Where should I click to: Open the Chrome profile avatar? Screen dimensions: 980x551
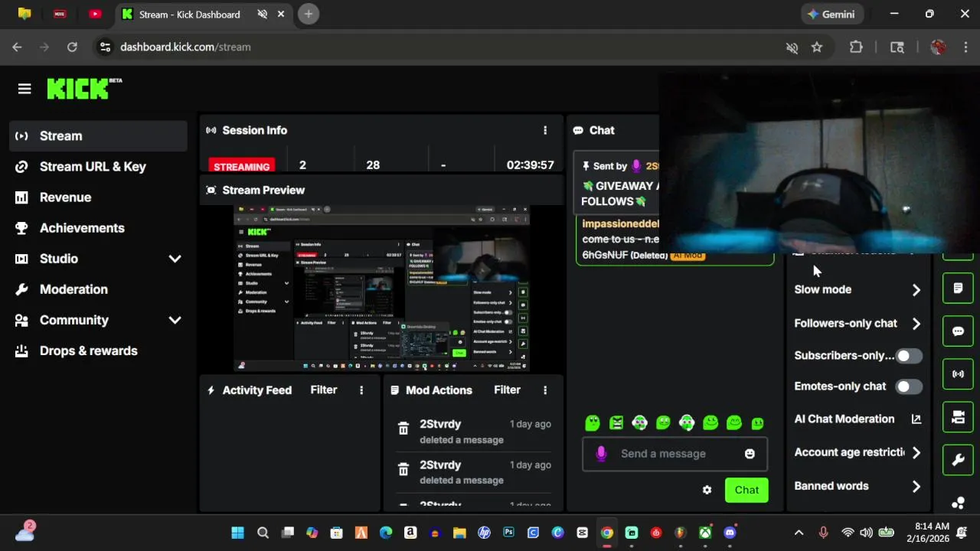938,47
